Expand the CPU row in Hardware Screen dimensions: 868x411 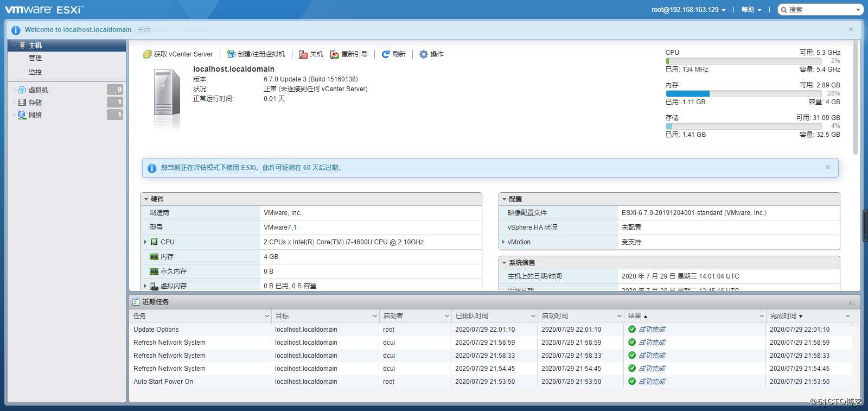pyautogui.click(x=145, y=242)
